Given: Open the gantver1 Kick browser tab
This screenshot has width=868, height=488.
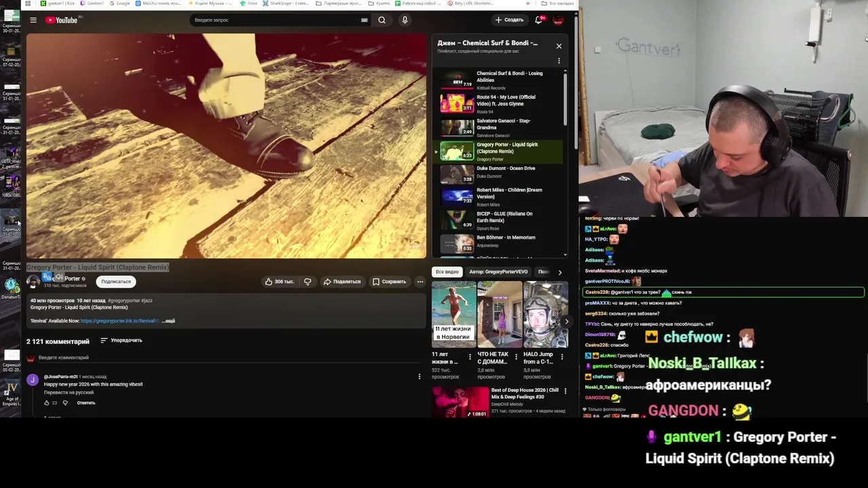Looking at the screenshot, I should (x=58, y=3).
